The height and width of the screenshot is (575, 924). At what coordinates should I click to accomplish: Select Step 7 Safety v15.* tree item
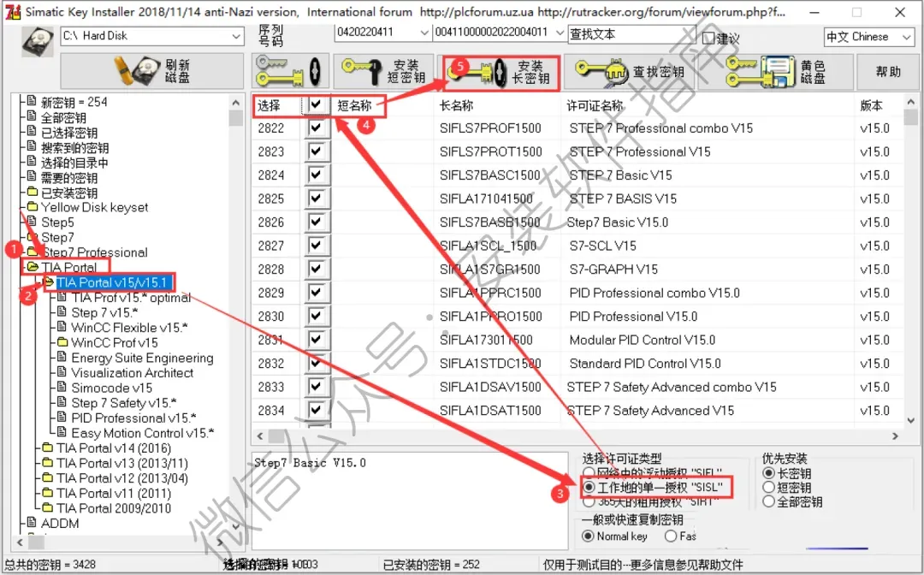(124, 403)
